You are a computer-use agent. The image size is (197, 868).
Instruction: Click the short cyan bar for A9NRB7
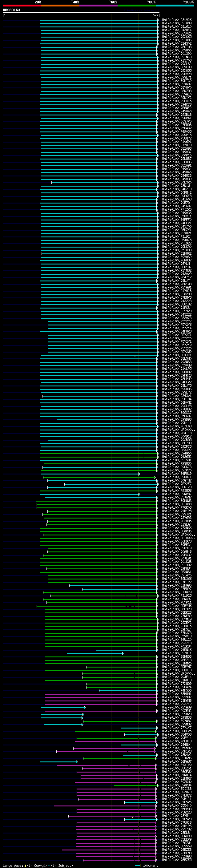(x=90, y=494)
